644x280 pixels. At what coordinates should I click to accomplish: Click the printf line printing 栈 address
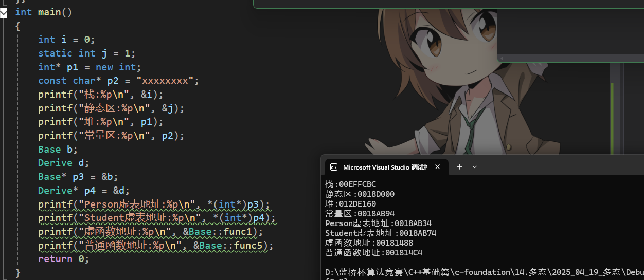pyautogui.click(x=101, y=95)
